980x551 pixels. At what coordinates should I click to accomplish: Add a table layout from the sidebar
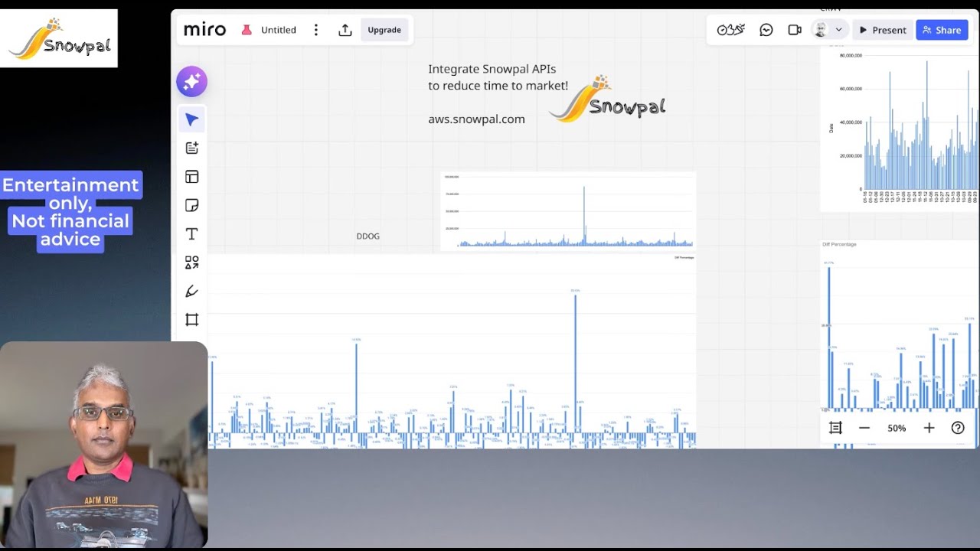click(x=191, y=177)
